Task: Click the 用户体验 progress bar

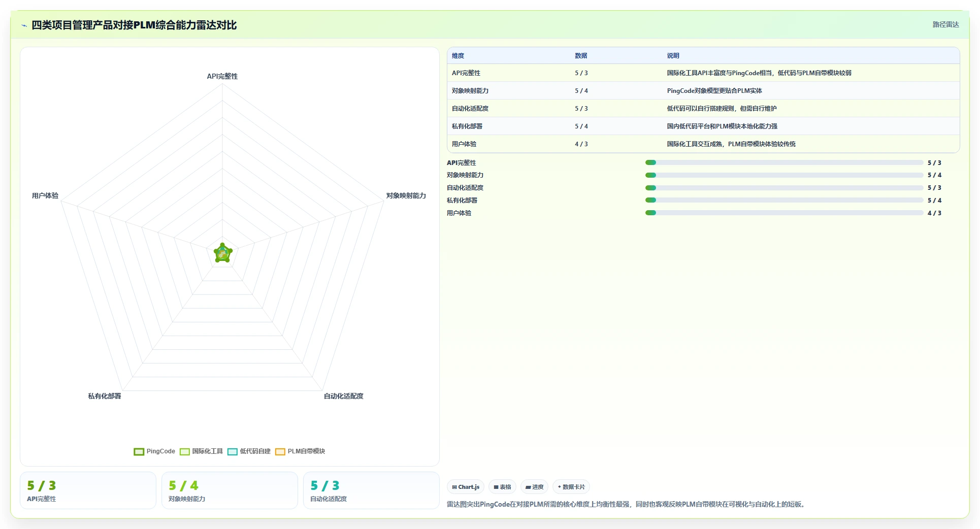Action: [x=784, y=213]
